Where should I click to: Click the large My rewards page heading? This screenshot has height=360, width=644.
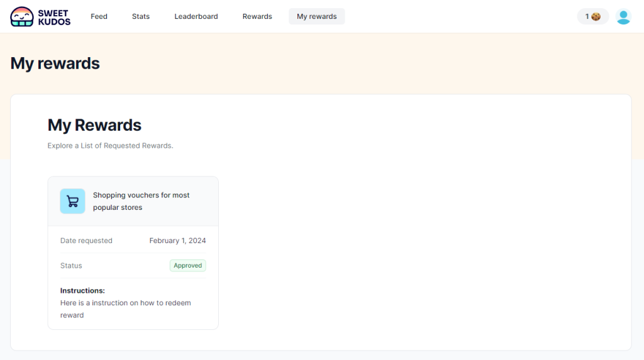click(55, 63)
